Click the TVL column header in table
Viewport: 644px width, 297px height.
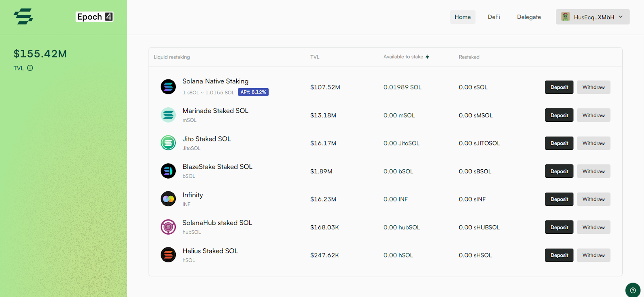click(315, 57)
